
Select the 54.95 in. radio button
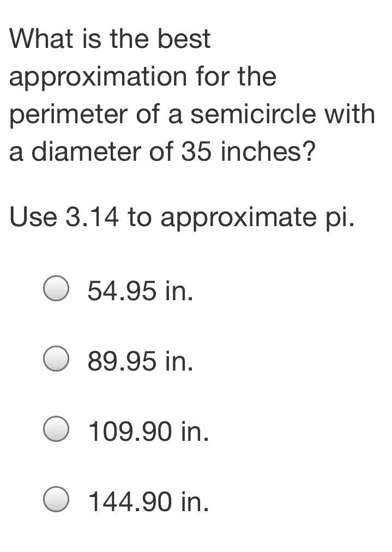56,288
